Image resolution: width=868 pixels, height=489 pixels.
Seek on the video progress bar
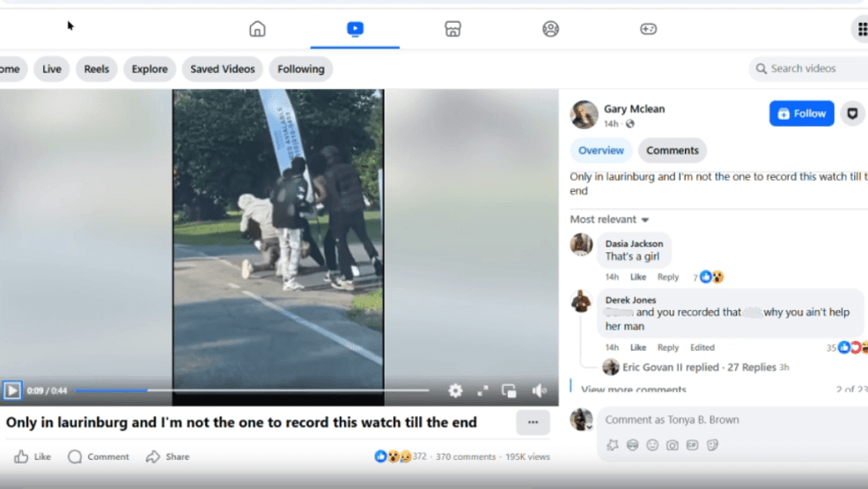pos(264,390)
